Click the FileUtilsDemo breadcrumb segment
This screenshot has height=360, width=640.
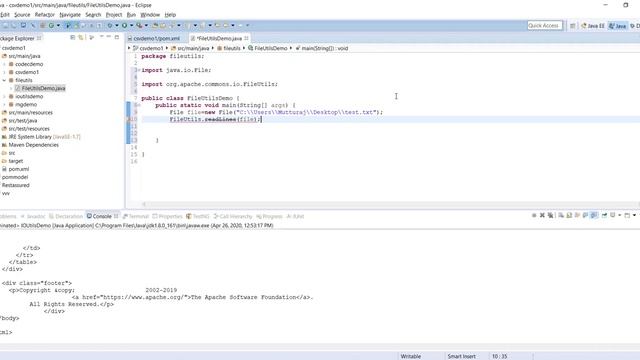coord(268,48)
